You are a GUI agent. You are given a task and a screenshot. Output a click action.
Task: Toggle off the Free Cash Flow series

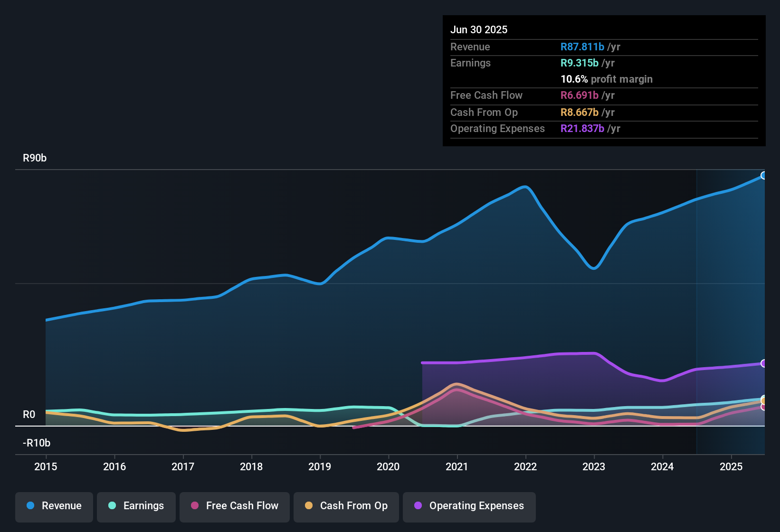pos(234,506)
